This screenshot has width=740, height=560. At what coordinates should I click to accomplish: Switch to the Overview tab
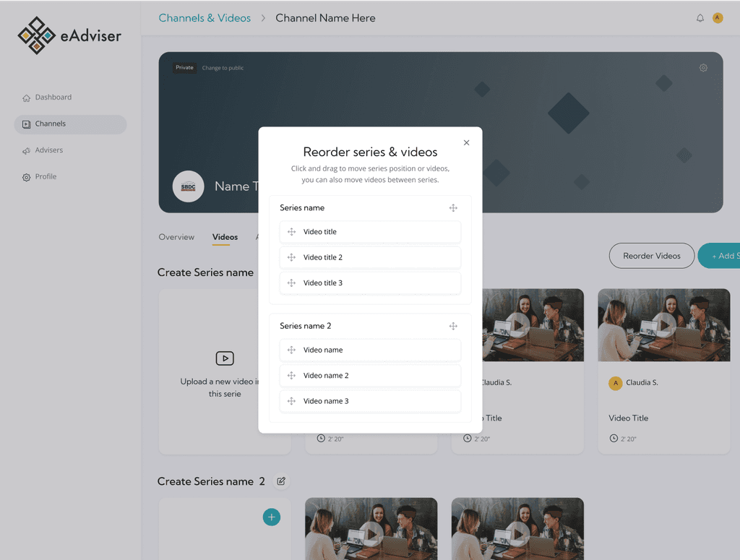click(176, 237)
